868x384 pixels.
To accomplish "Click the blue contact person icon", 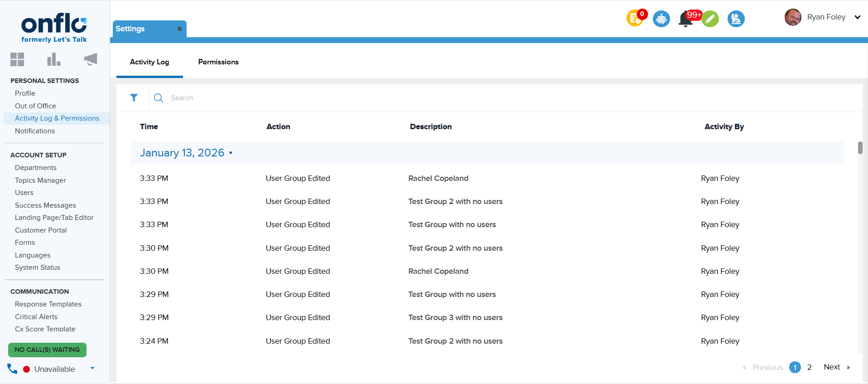I will pos(736,19).
